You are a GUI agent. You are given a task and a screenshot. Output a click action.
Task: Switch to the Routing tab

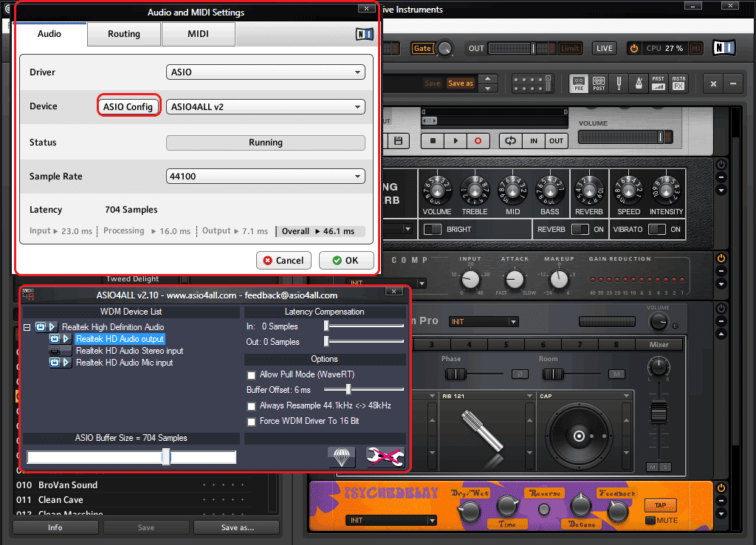(124, 34)
